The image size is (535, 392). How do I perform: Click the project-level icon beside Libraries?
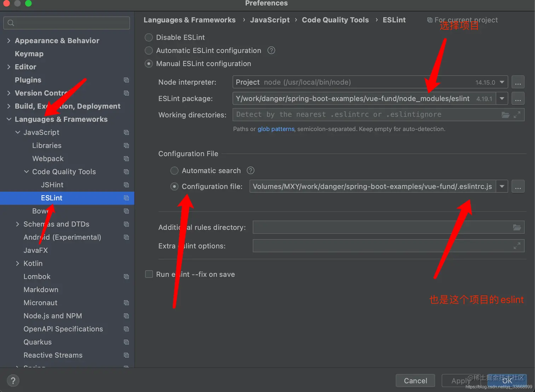[126, 145]
